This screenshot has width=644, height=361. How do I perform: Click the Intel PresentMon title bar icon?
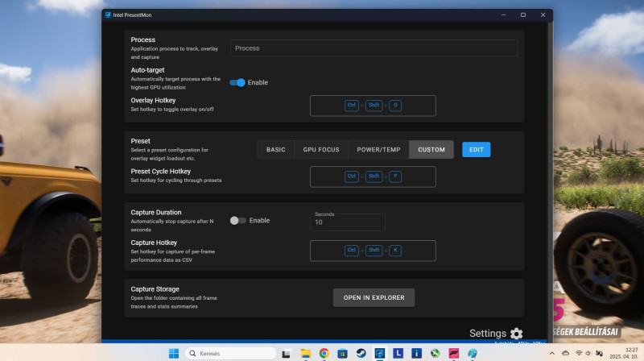click(108, 15)
